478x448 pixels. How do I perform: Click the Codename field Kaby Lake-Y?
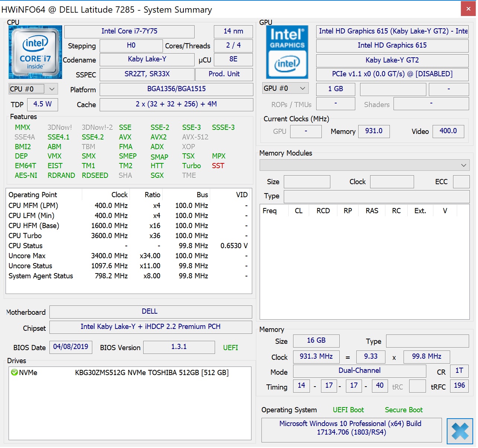point(147,59)
